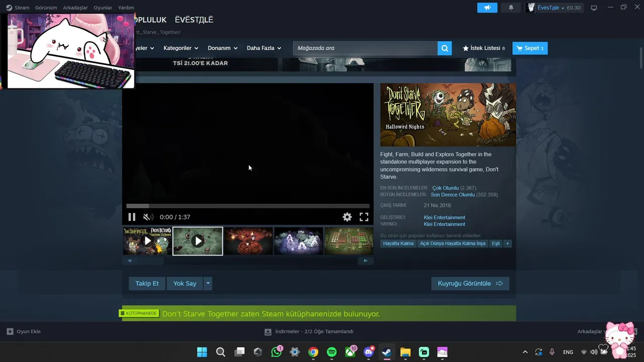644x362 pixels.
Task: Open the notifications bell
Action: (x=511, y=8)
